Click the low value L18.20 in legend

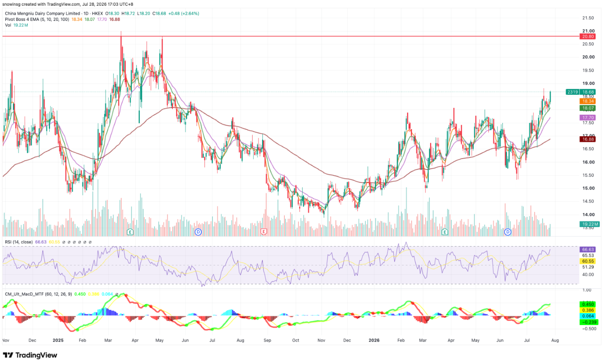click(x=144, y=14)
